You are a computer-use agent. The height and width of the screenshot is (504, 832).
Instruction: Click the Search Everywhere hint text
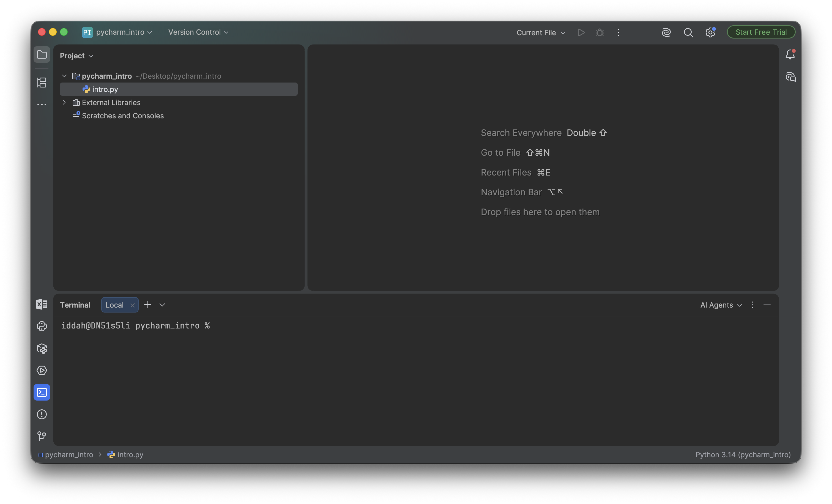[521, 133]
